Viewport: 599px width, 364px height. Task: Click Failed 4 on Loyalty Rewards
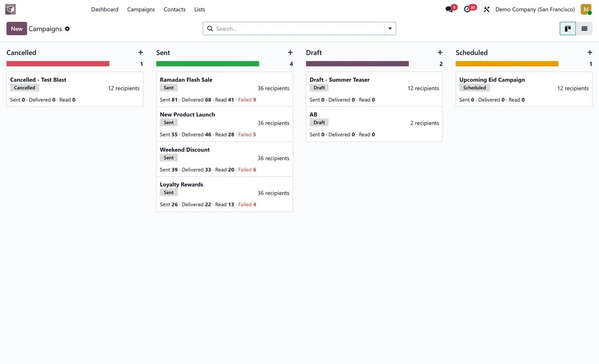coord(247,204)
